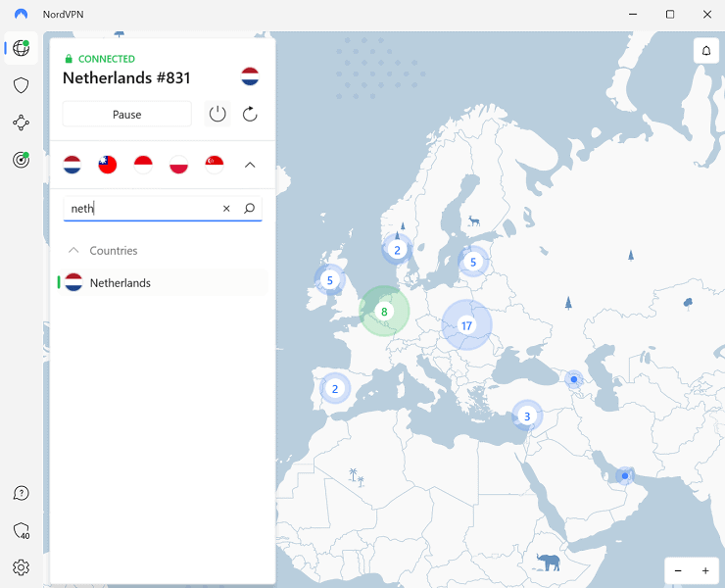Click the green 8 server cluster

click(384, 312)
